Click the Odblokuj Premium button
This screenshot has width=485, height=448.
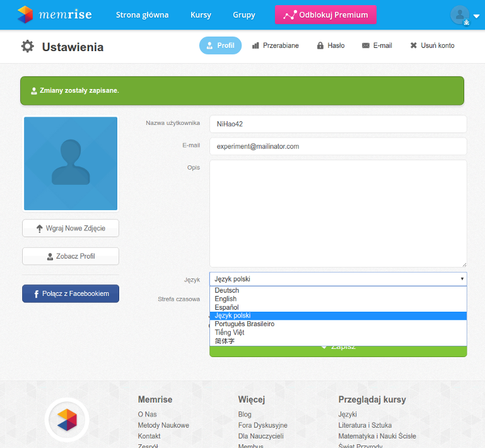coord(325,15)
